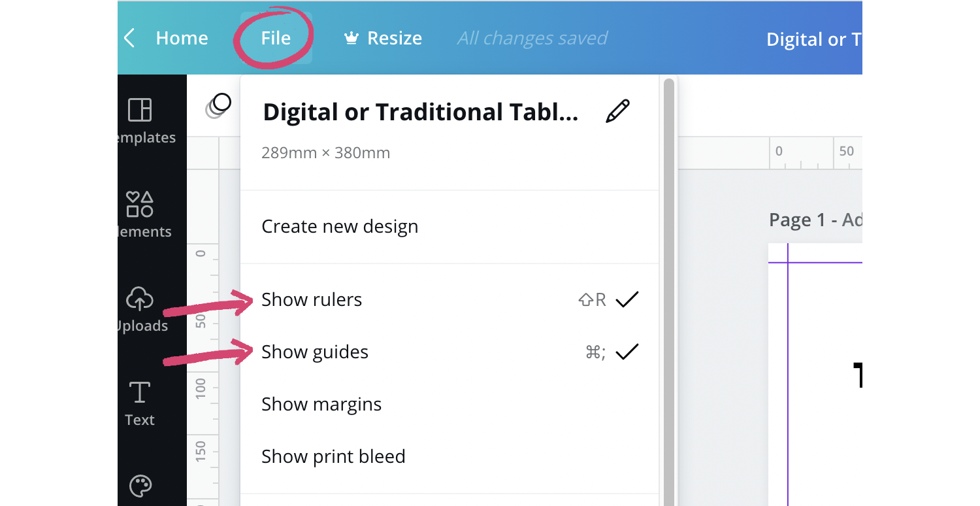The height and width of the screenshot is (506, 980).
Task: Select Create new design
Action: [x=340, y=226]
